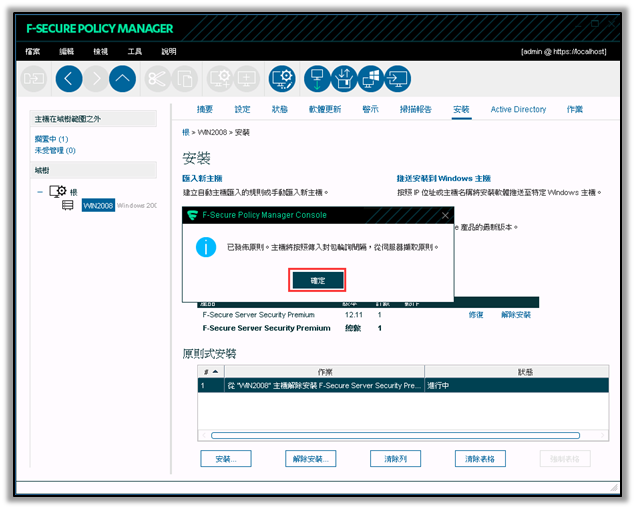Go back with the left arrow button
Image resolution: width=635 pixels, height=509 pixels.
(69, 79)
